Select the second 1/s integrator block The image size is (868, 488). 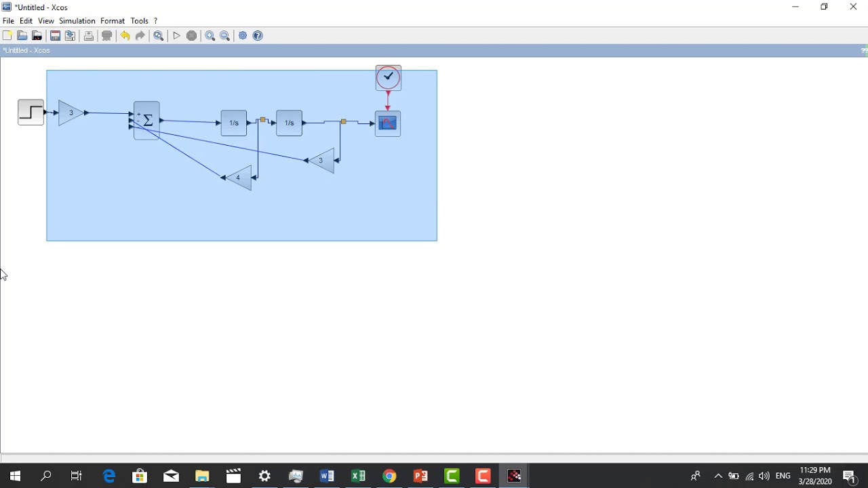pos(290,123)
